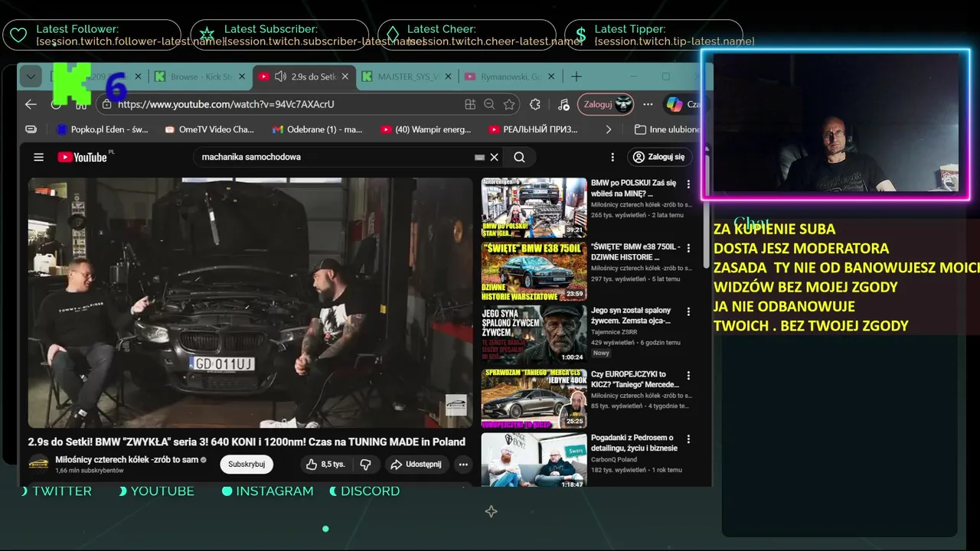This screenshot has width=980, height=551.
Task: Click the Zaloguj profile button in toolbar
Action: (605, 104)
